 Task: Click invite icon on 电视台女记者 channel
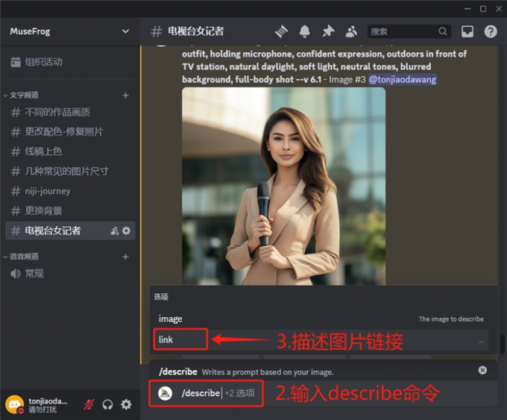pos(115,231)
